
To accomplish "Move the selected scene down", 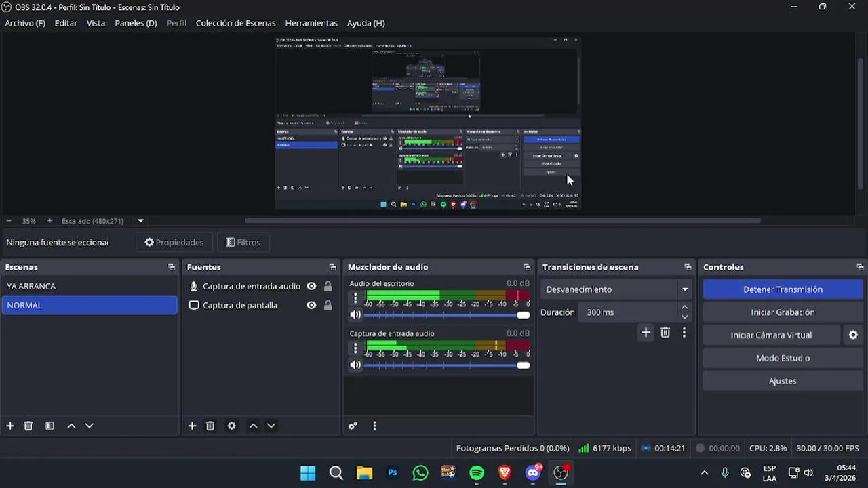I will [x=89, y=426].
